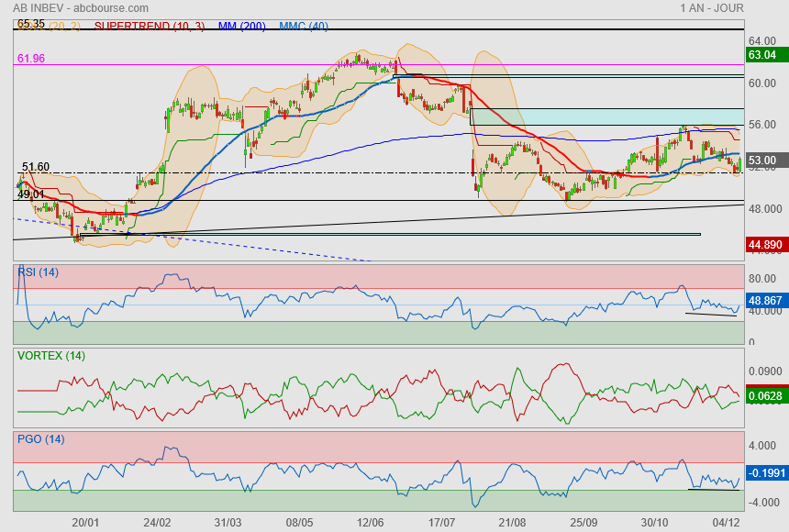Screen dimensions: 789x532
Task: Click the magenta 61.96 resistance level label
Action: tap(30, 59)
